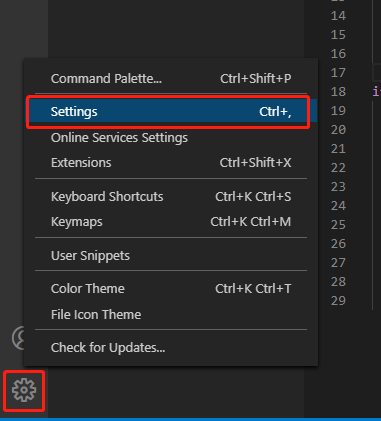Select line 19 via its gutter number

[x=338, y=111]
